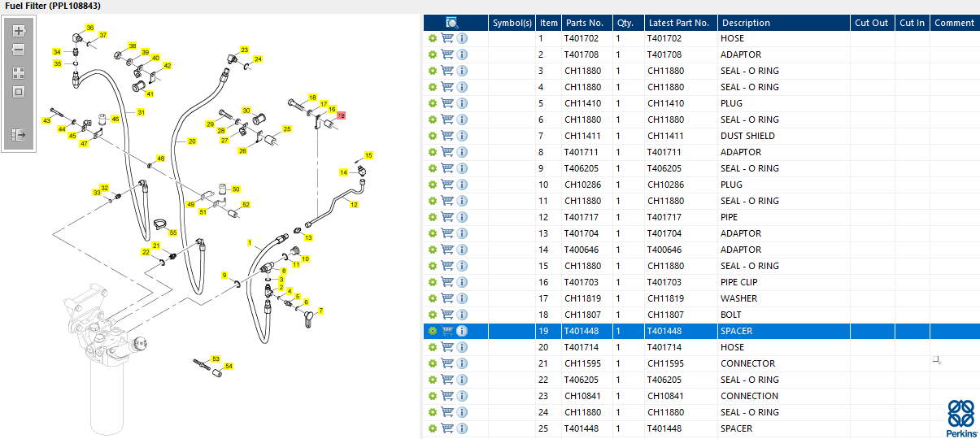Click the list export arrow icon
Viewport: 980px width, 439px height.
point(19,134)
